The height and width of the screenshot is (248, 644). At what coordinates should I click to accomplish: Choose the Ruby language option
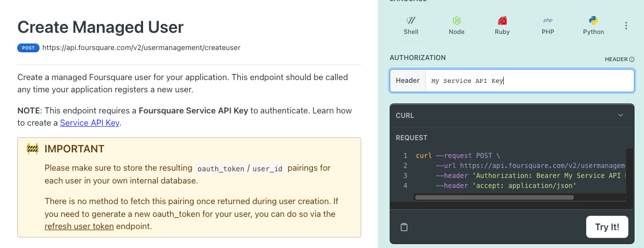tap(502, 26)
